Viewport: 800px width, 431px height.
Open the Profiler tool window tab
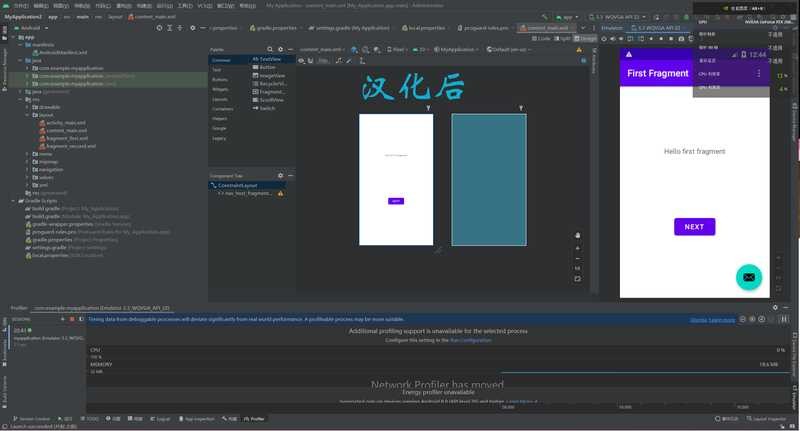click(253, 419)
